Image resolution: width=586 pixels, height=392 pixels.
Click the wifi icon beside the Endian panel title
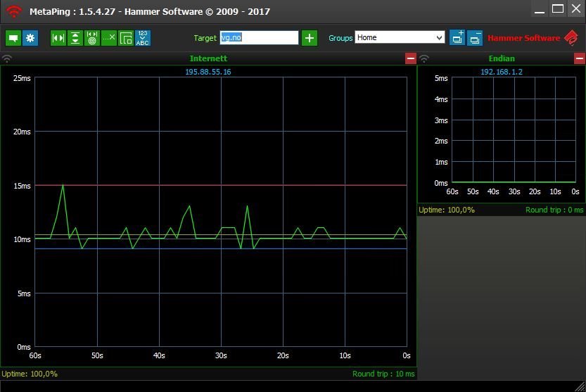click(x=423, y=58)
